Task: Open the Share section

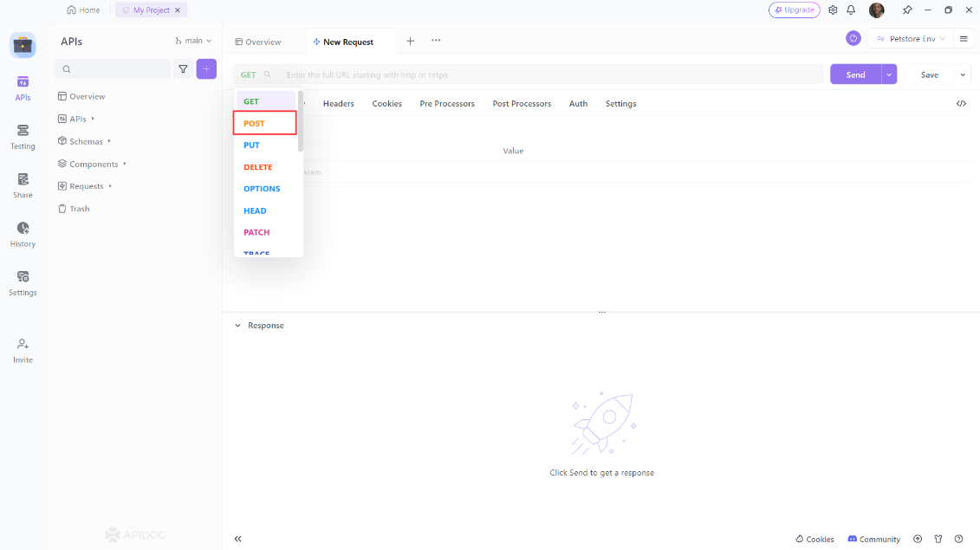Action: click(x=23, y=185)
